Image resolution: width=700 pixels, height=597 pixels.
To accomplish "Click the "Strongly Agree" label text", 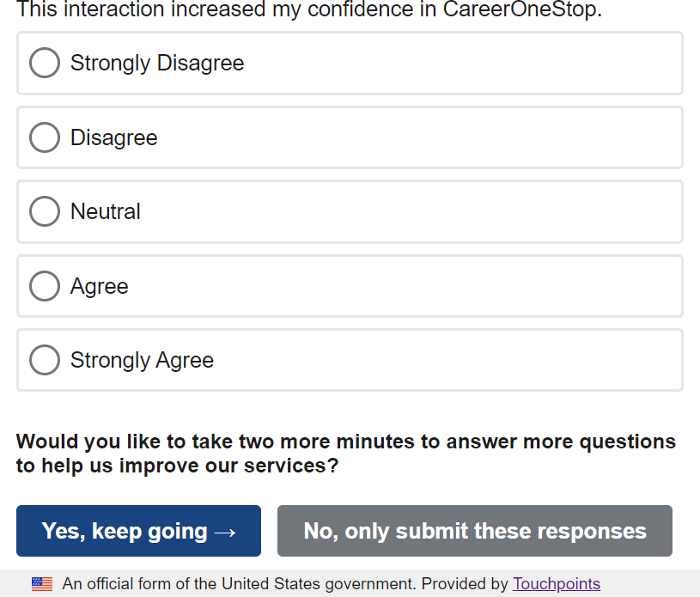I will [142, 360].
